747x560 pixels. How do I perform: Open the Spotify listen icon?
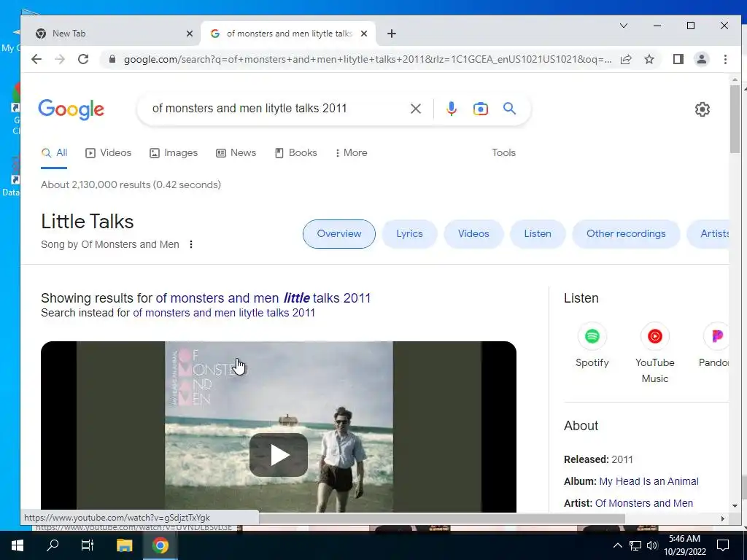click(x=592, y=336)
